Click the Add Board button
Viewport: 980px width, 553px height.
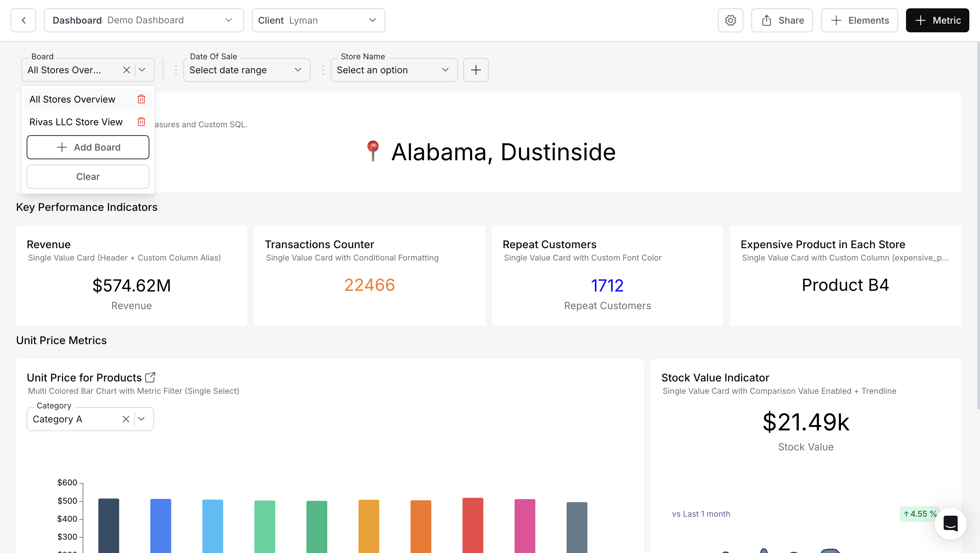click(x=88, y=147)
